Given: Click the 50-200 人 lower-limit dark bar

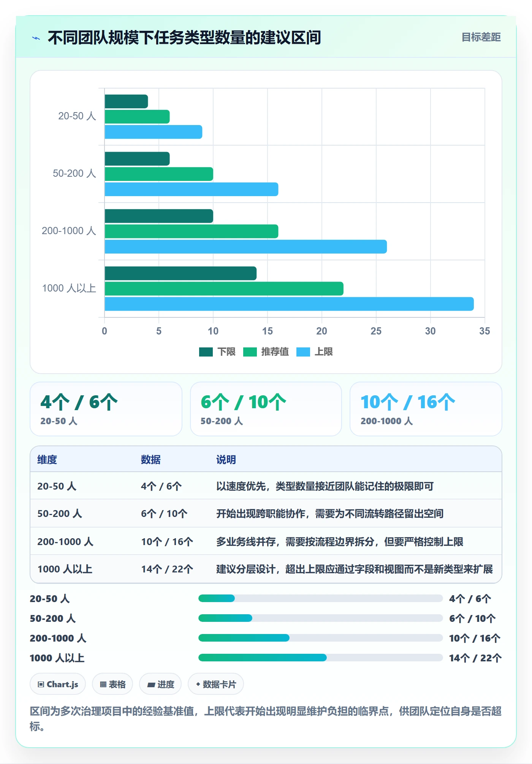Looking at the screenshot, I should coord(137,159).
